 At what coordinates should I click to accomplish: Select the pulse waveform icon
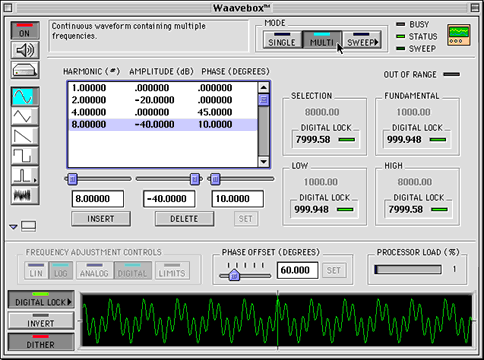(x=25, y=175)
